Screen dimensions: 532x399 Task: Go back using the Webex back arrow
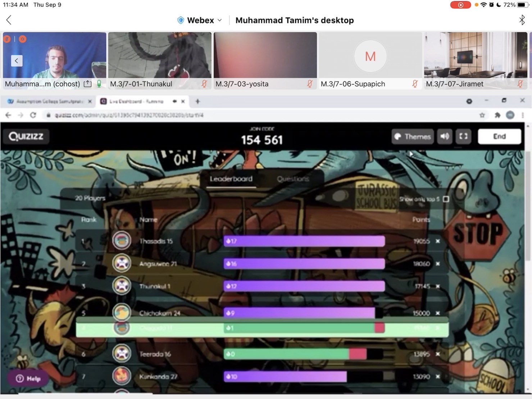9,20
